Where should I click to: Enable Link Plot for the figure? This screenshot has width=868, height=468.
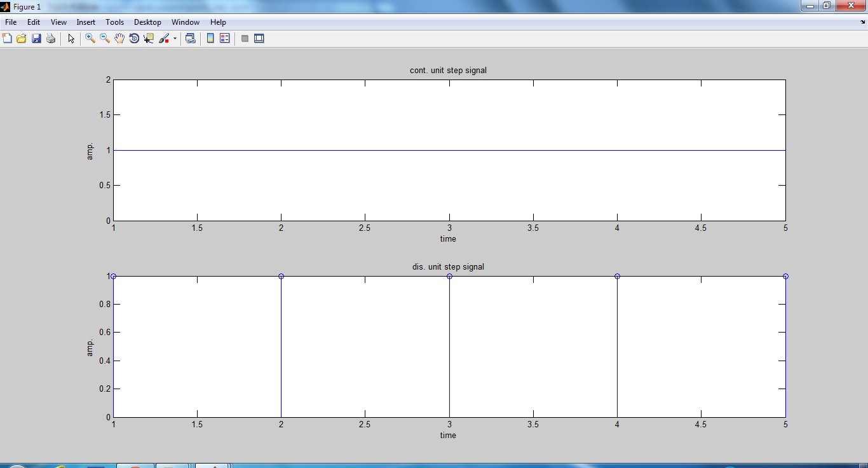click(190, 38)
